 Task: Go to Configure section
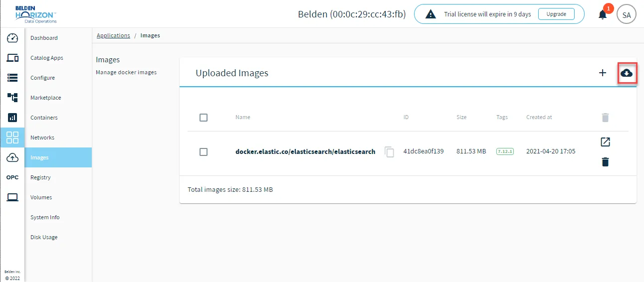58,78
